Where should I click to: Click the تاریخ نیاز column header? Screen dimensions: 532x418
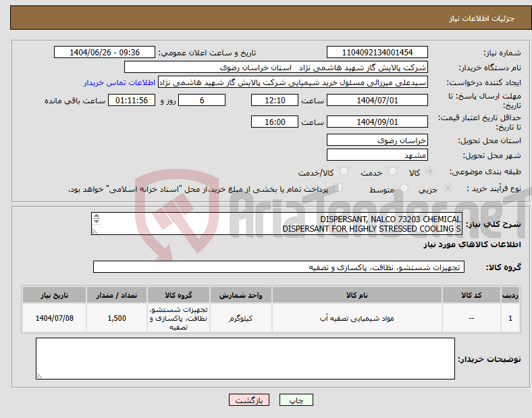coord(54,295)
